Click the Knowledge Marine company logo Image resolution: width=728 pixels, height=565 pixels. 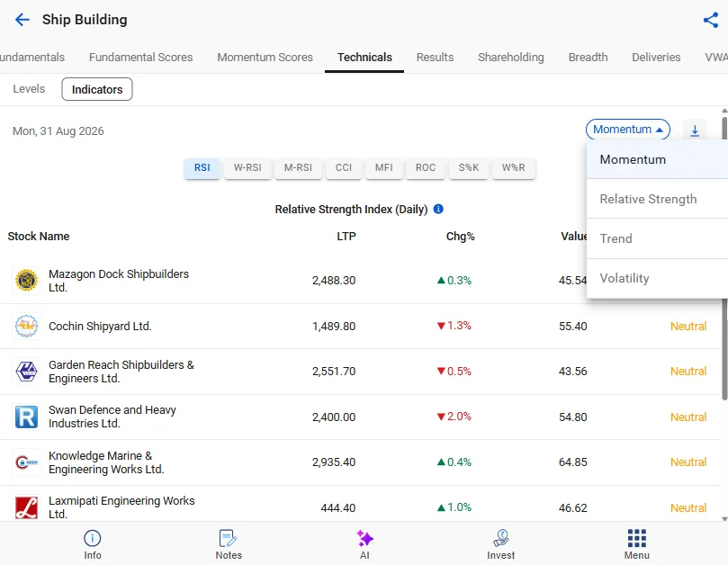26,462
